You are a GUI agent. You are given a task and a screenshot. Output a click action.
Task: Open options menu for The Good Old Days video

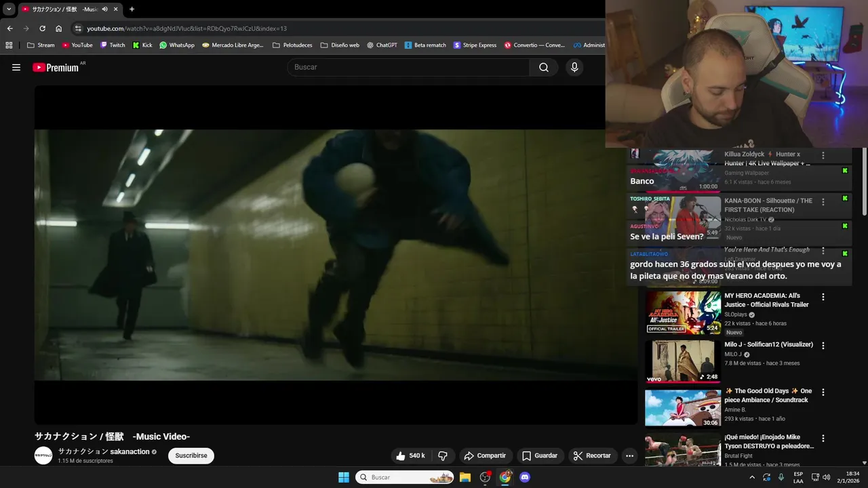coord(823,392)
